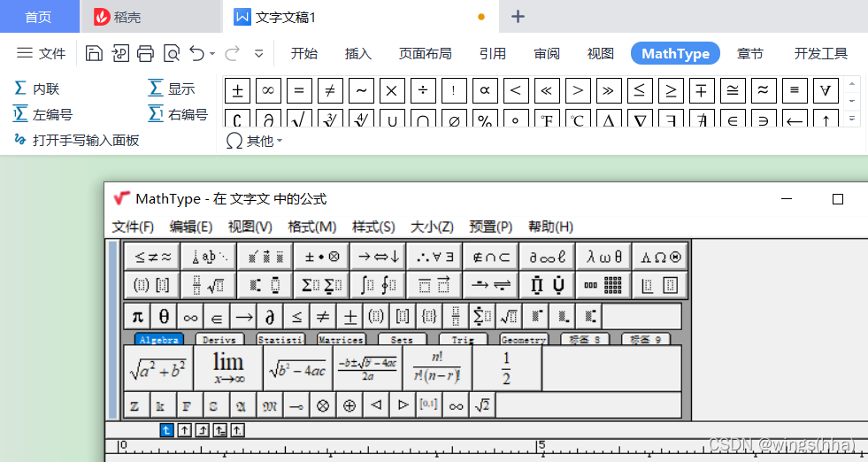Open the quick access toolbar customize dropdown
The height and width of the screenshot is (462, 868).
[258, 54]
